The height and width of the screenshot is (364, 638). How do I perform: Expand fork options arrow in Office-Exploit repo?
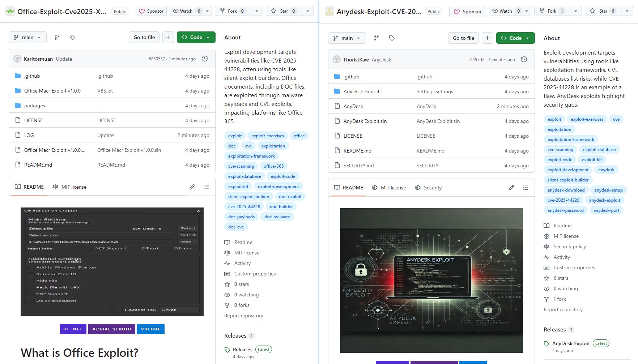point(257,11)
